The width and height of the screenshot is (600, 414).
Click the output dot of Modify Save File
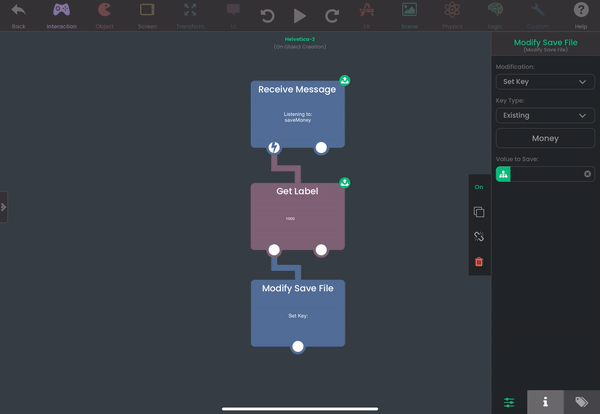coord(298,346)
